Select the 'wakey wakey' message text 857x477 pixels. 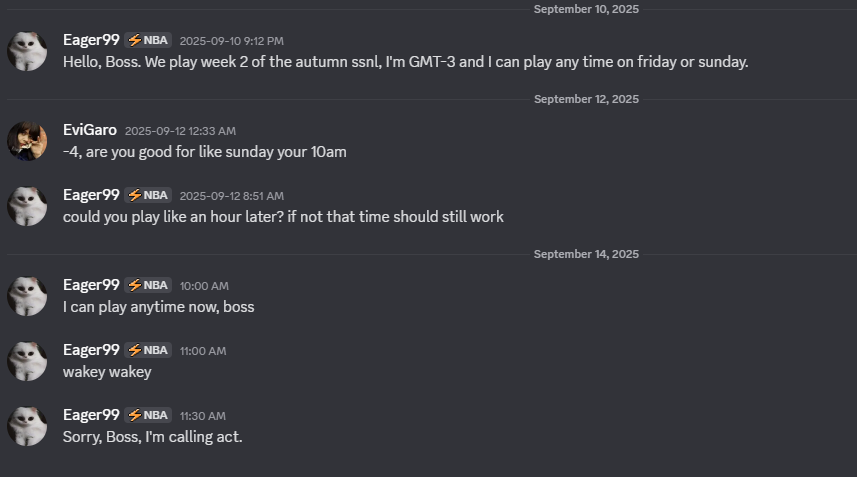coord(107,372)
